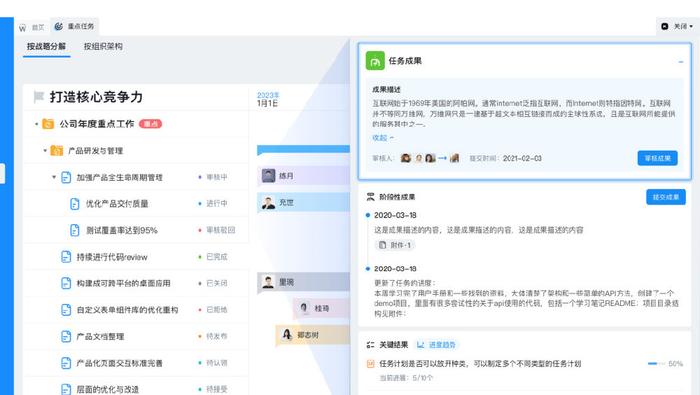The width and height of the screenshot is (700, 395).
Task: Click the 产品研发与管理 folder icon
Action: 57,151
